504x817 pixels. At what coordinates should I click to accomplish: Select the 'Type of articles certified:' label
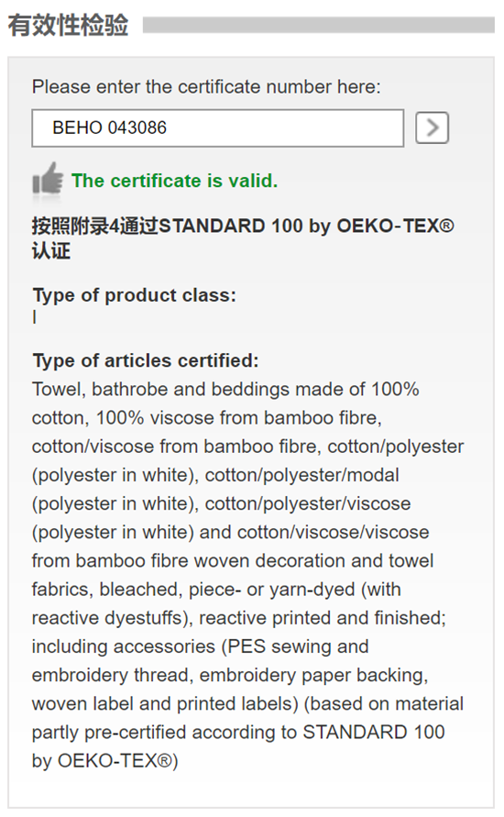point(146,360)
